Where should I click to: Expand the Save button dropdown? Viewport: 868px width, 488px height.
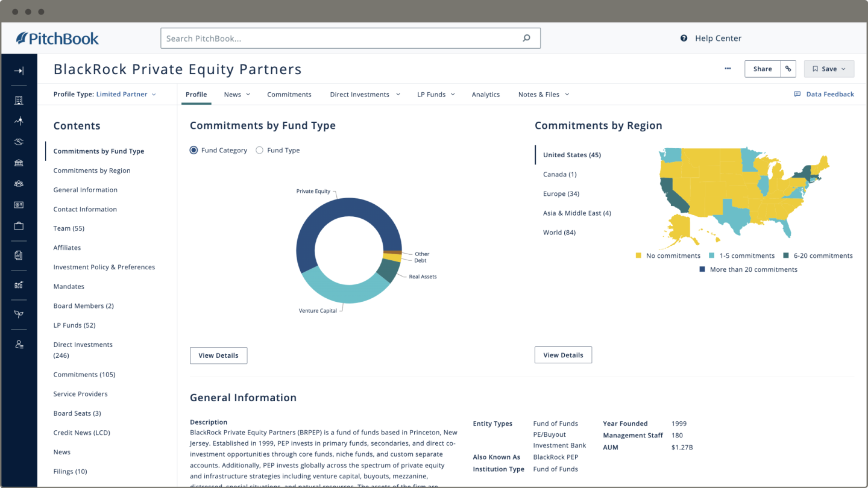pyautogui.click(x=829, y=69)
